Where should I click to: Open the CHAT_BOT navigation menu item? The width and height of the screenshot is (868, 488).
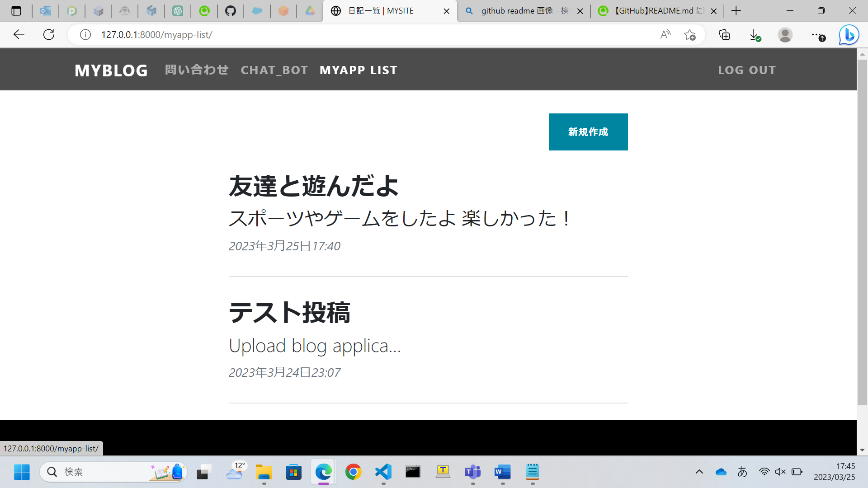(x=274, y=70)
